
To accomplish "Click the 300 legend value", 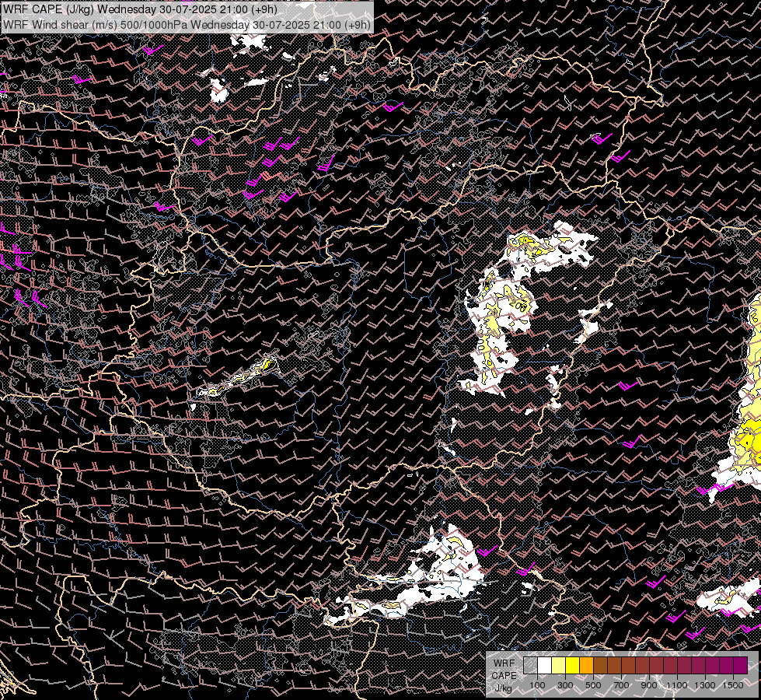I will pos(565,685).
